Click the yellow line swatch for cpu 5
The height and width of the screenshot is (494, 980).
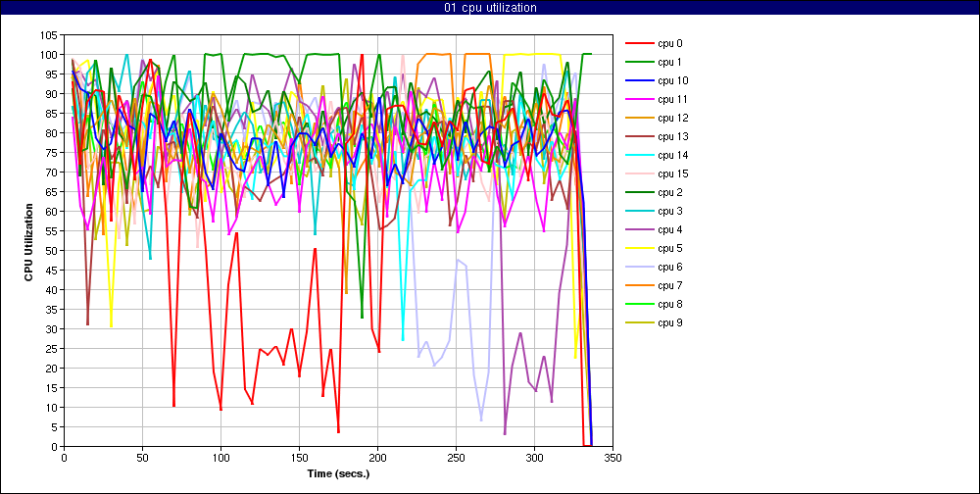[x=639, y=248]
